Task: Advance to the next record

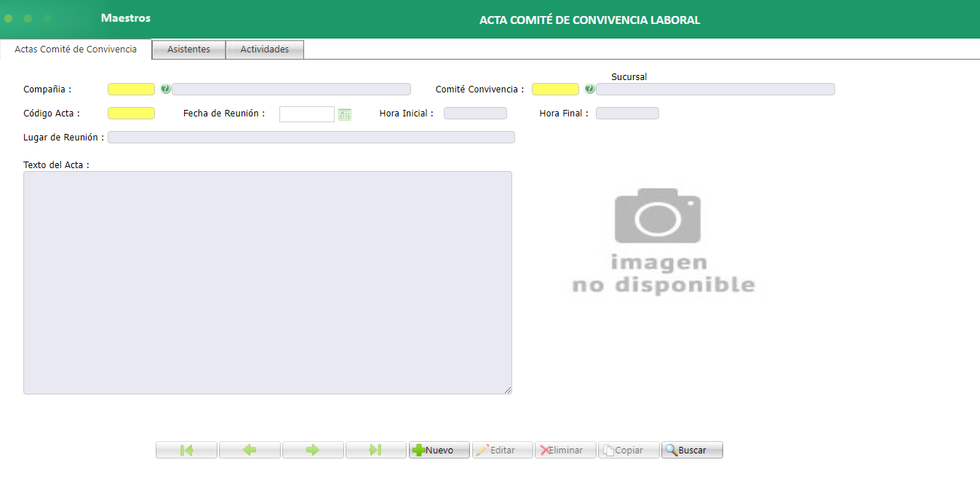Action: (313, 449)
